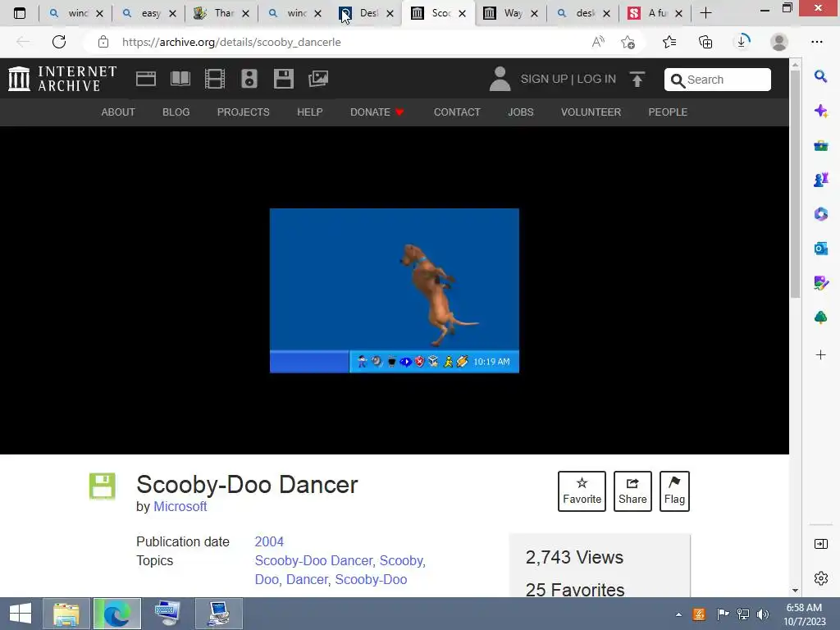Click the user avatar icon beside Sign Up
Viewport: 840px width, 630px height.
pos(500,79)
